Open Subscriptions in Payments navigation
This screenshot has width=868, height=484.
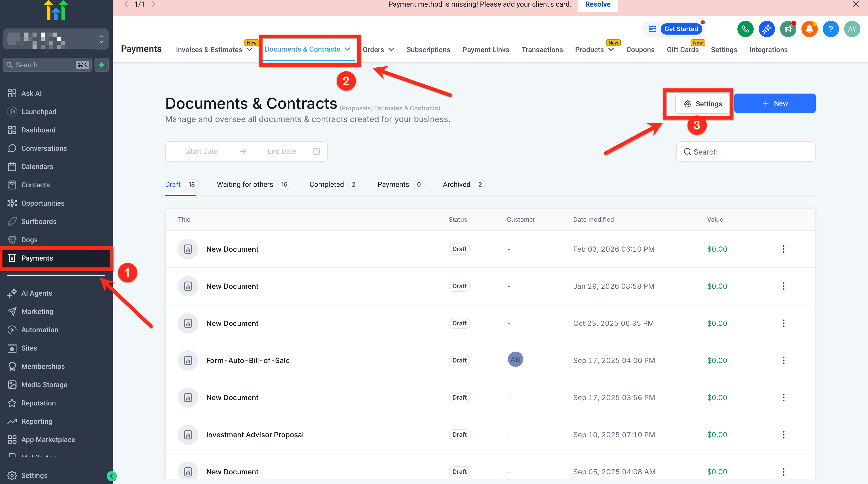tap(428, 50)
